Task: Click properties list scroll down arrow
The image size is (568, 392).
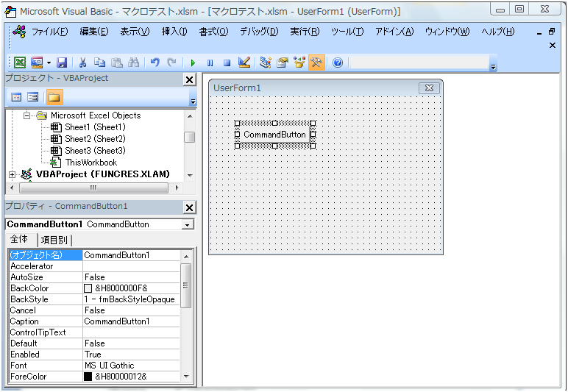Action: pyautogui.click(x=186, y=377)
